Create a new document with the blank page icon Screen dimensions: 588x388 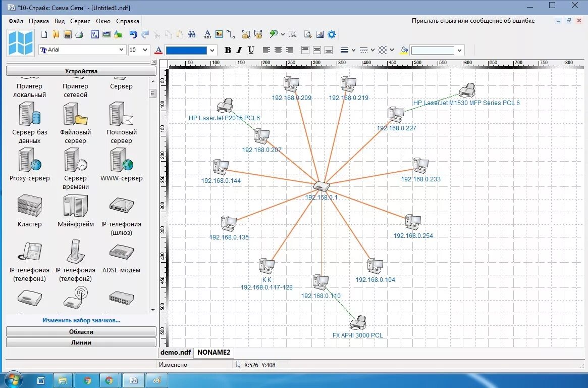[x=44, y=34]
